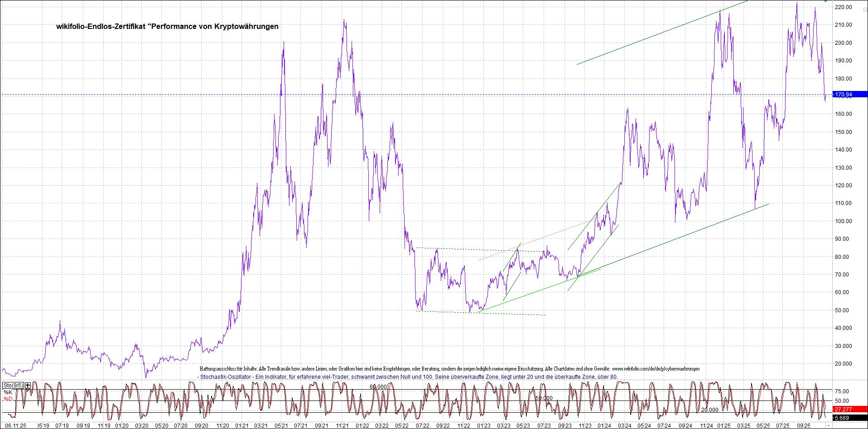This screenshot has width=868, height=429.
Task: Click the 11 21 time axis label
Action: [342, 426]
